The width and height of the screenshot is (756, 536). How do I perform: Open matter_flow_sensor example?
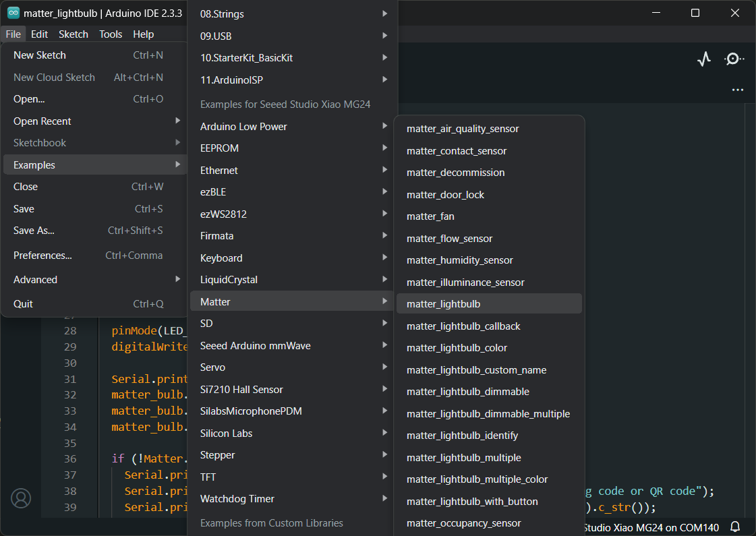(x=489, y=239)
